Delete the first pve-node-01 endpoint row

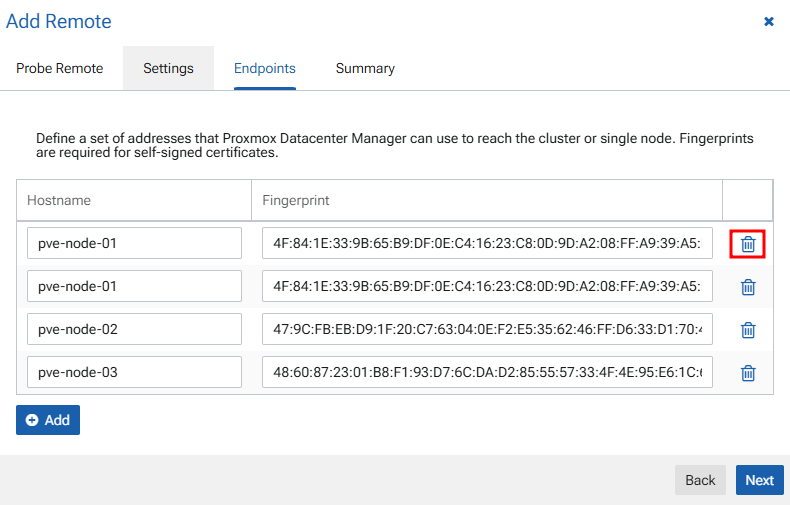click(x=748, y=244)
